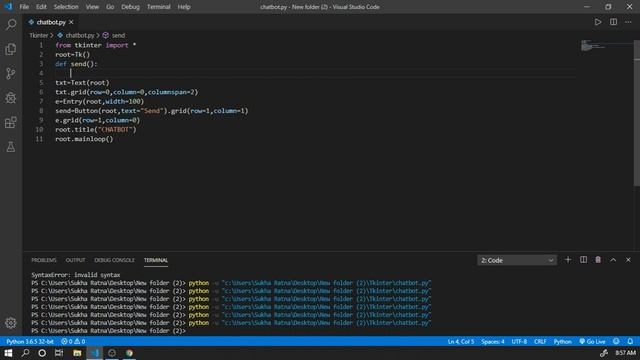This screenshot has height=360, width=640.
Task: Switch to the DEBUG CONSOLE tab
Action: click(x=114, y=260)
